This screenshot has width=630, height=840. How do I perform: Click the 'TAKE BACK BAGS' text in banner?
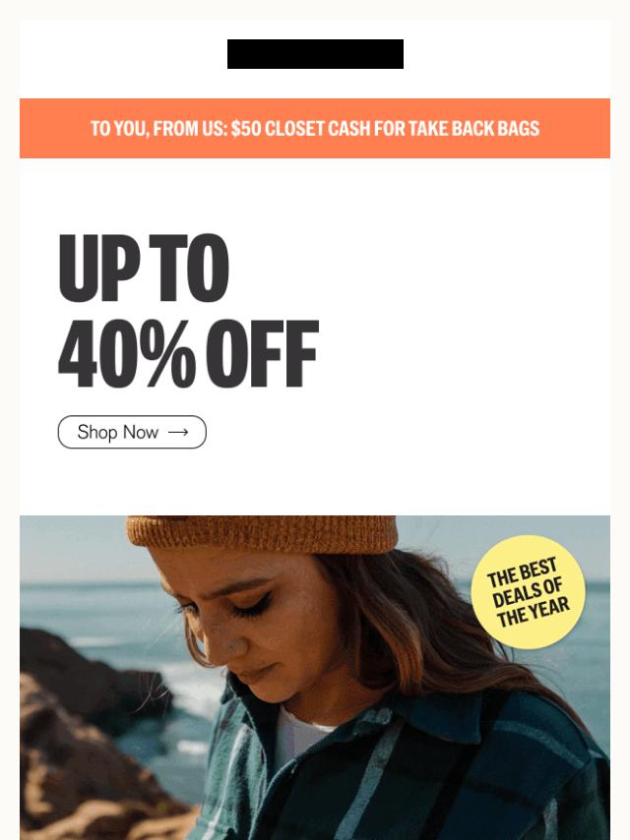(473, 129)
